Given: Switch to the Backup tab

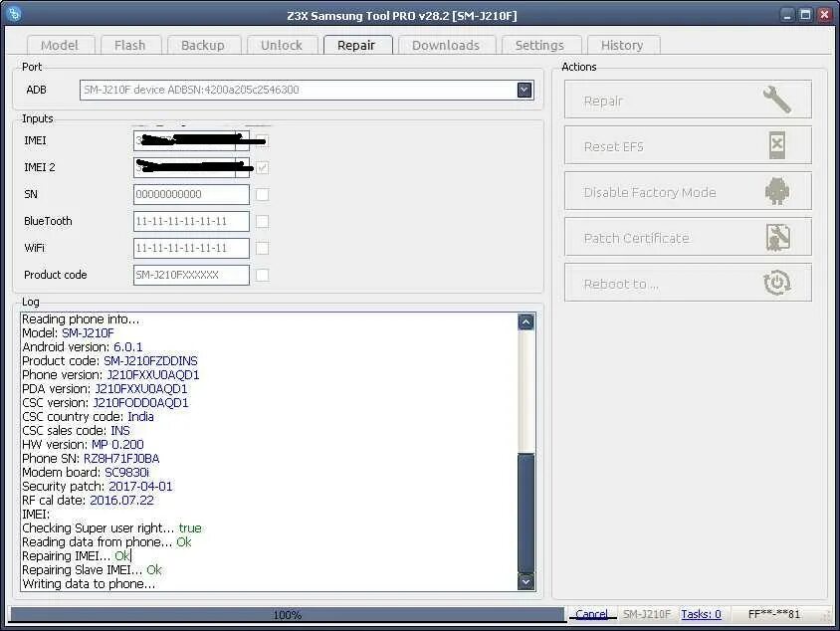Looking at the screenshot, I should pos(203,45).
